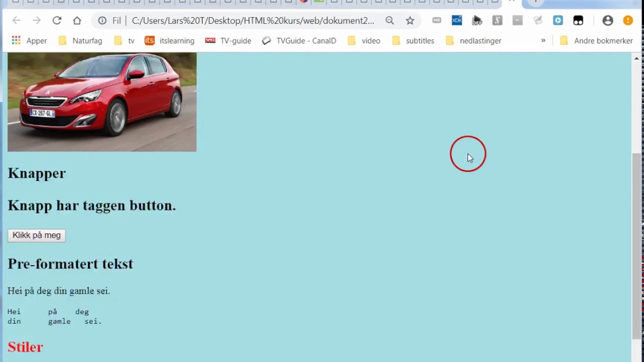This screenshot has height=362, width=644.
Task: Open the Andre bokmerker folder
Action: [596, 41]
